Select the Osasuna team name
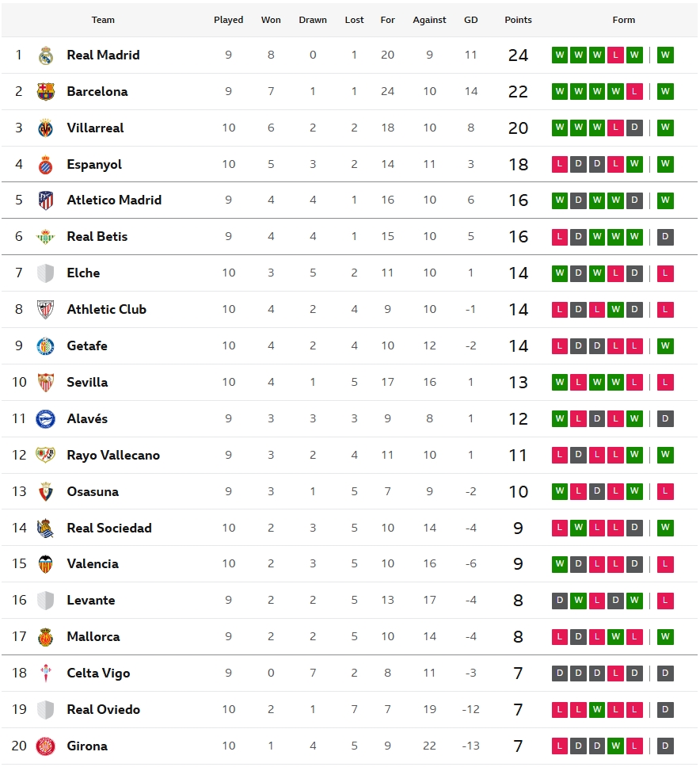The height and width of the screenshot is (767, 700). 93,492
